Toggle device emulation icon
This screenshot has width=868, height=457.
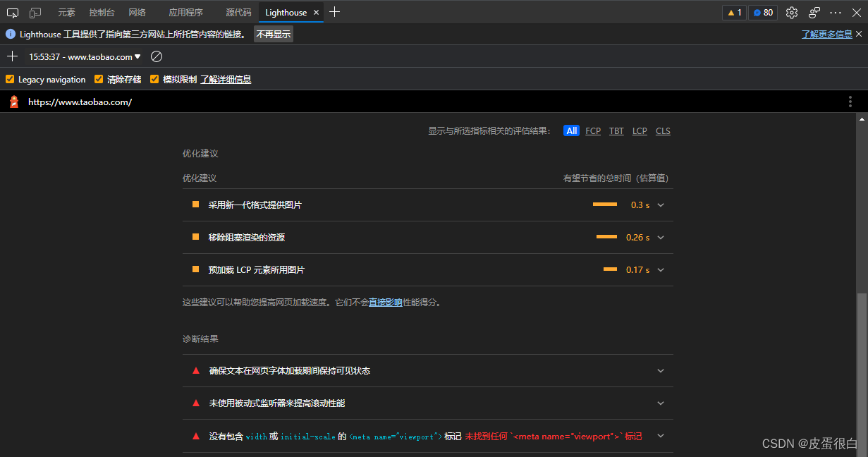point(35,13)
